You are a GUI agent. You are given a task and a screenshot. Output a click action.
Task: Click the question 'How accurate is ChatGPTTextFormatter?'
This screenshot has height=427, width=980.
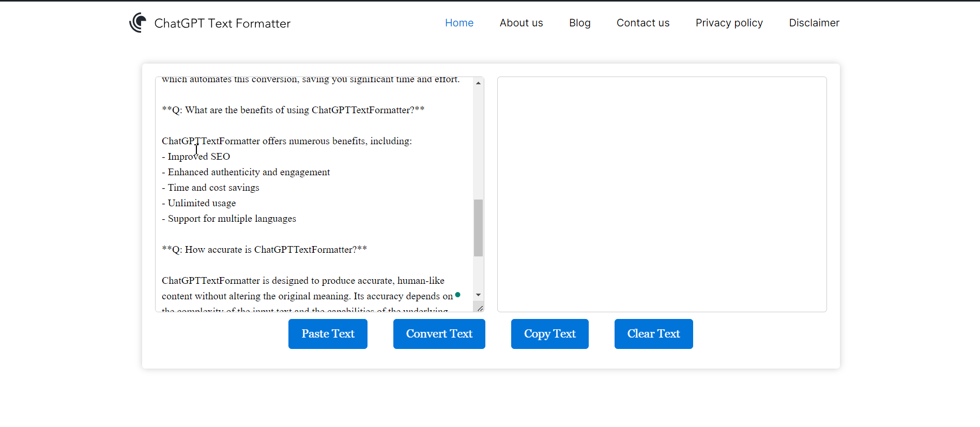[264, 250]
